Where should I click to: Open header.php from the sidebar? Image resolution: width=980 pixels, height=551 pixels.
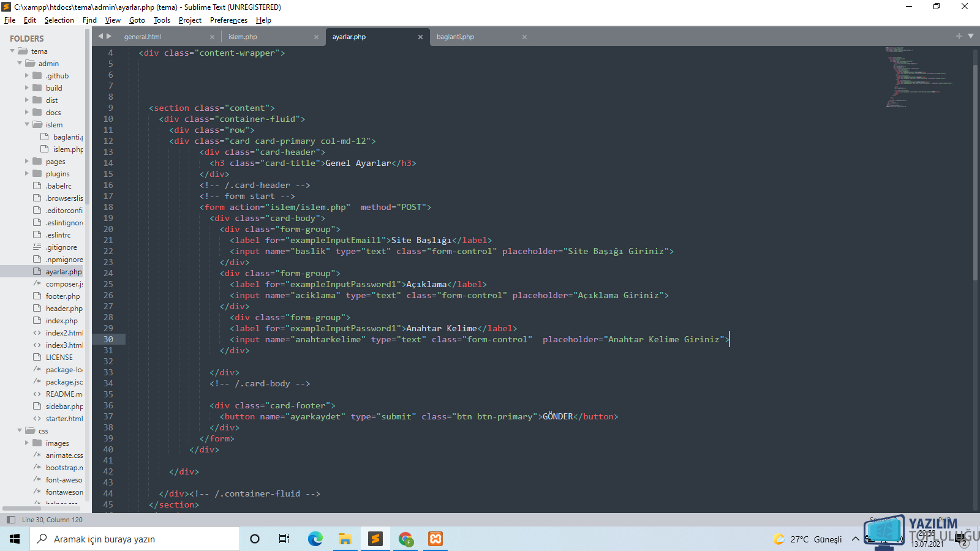point(64,309)
